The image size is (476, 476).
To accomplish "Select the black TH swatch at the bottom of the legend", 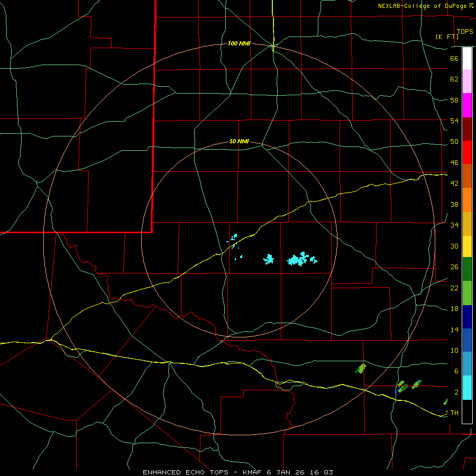I will 467,411.
